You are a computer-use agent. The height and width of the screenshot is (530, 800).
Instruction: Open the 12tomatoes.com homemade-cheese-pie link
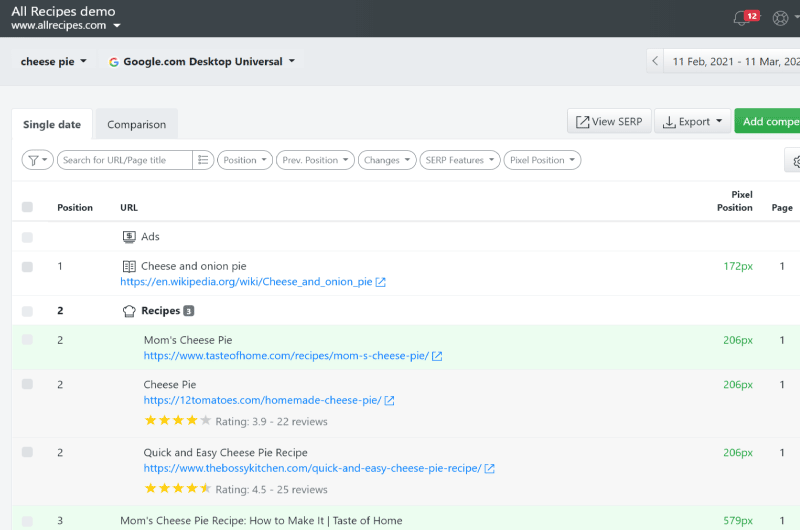(x=262, y=400)
